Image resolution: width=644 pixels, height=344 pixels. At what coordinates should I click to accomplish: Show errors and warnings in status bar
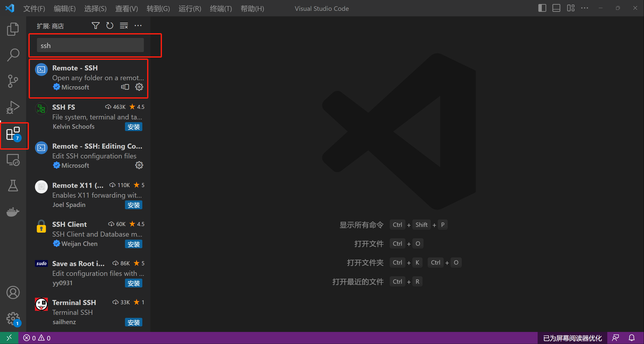pyautogui.click(x=37, y=338)
